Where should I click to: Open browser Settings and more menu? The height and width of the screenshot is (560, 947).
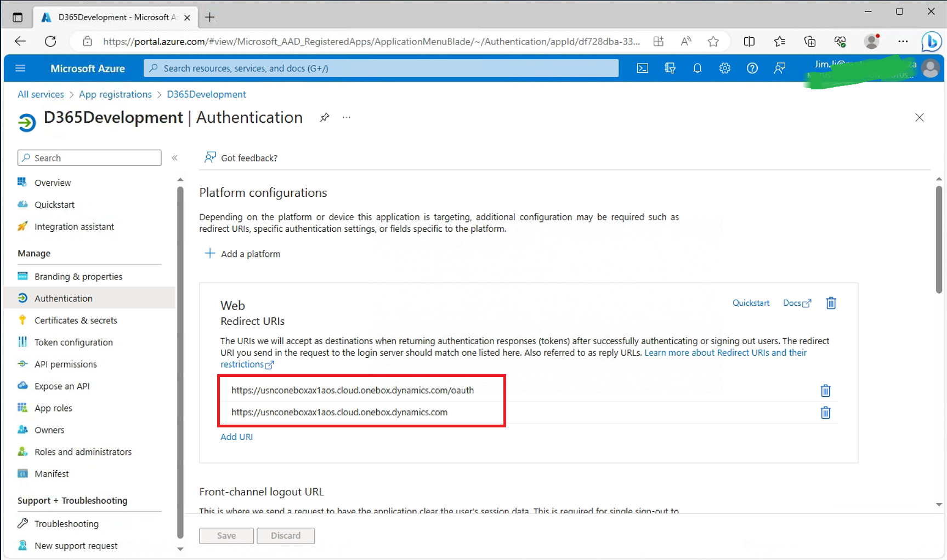coord(903,42)
